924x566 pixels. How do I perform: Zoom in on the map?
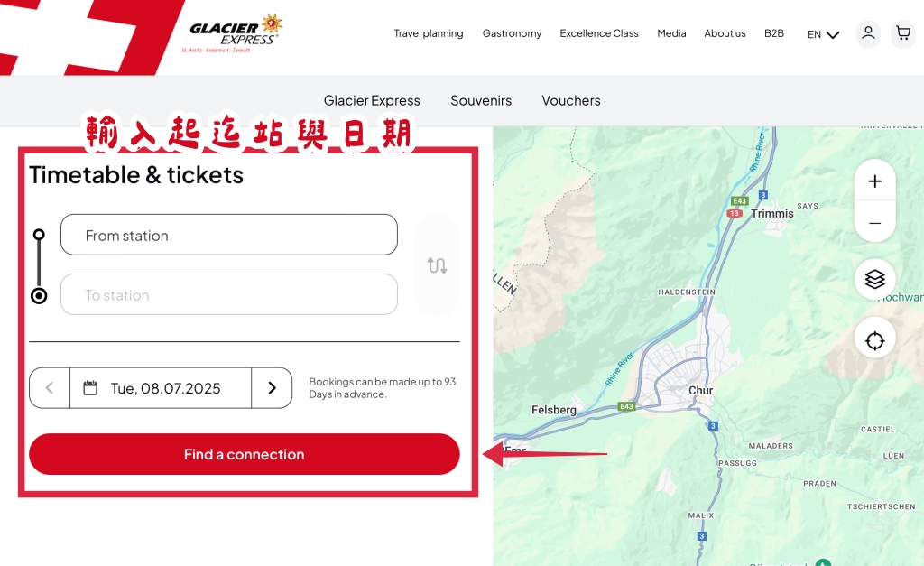pyautogui.click(x=875, y=181)
